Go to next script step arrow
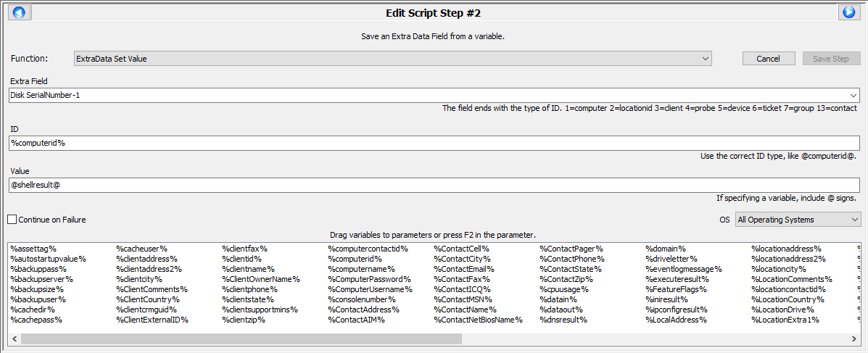 848,12
